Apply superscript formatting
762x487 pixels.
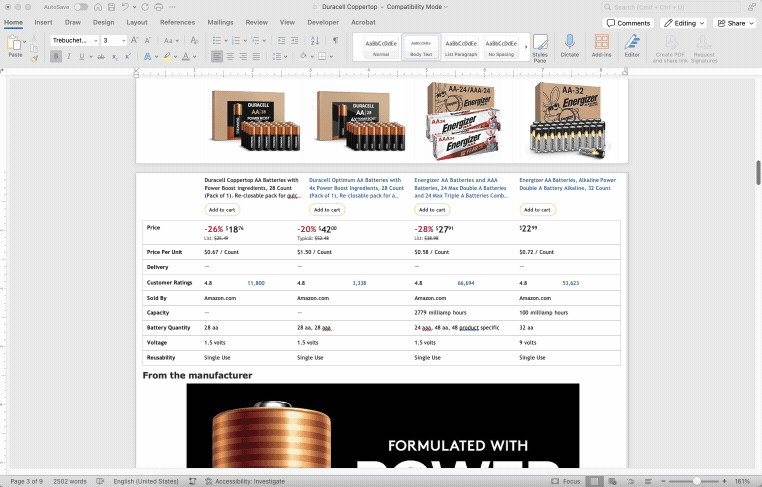128,57
